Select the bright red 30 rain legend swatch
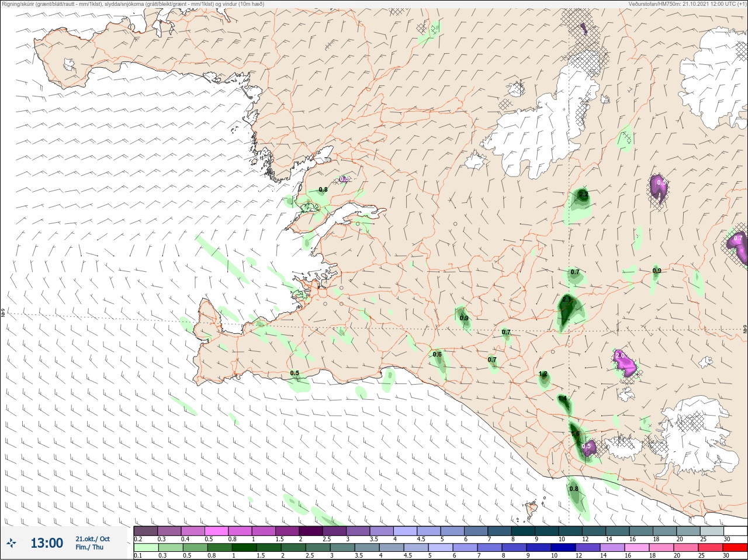 735,548
